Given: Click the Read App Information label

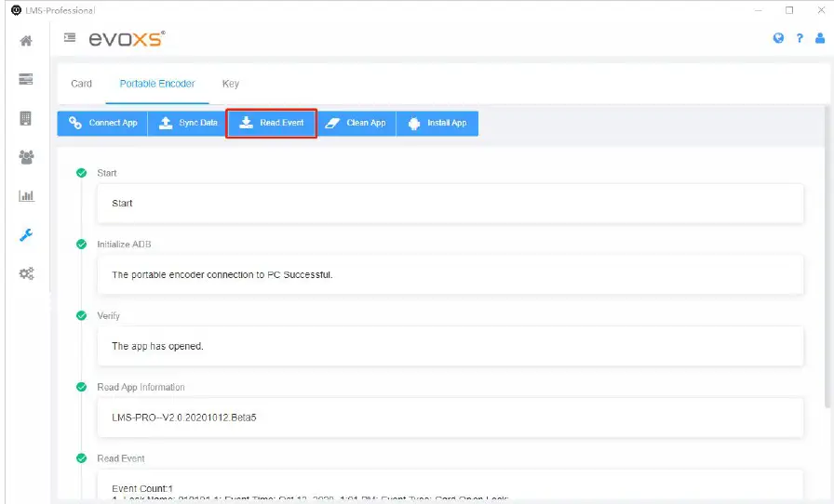Looking at the screenshot, I should (x=141, y=387).
